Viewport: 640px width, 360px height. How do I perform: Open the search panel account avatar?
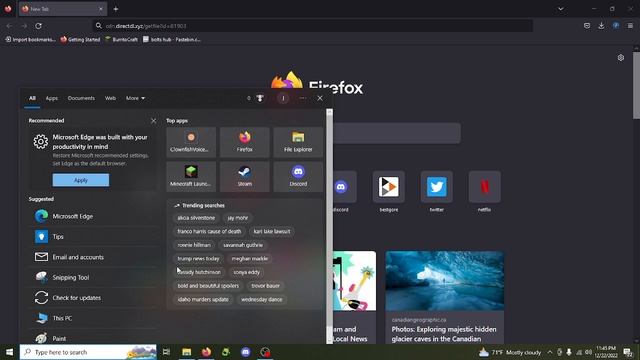point(283,98)
